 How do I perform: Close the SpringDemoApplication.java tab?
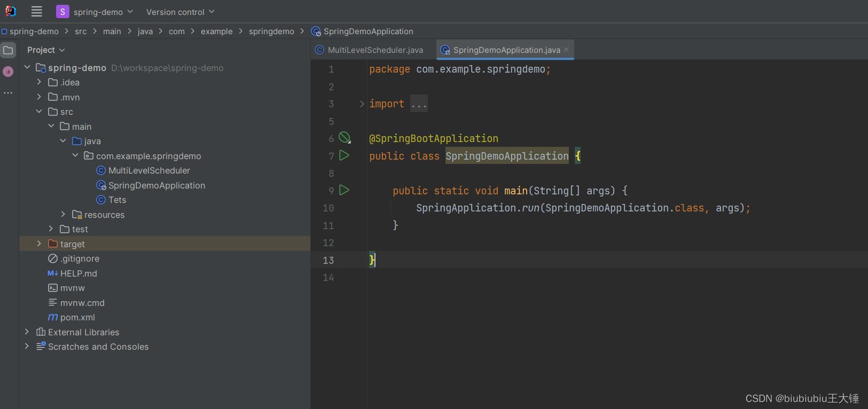pyautogui.click(x=566, y=50)
